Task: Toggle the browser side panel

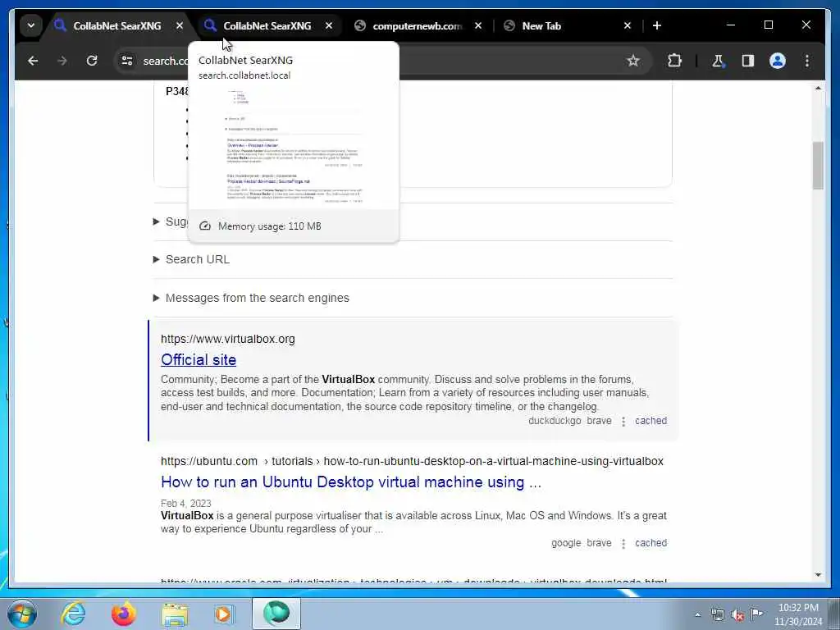Action: [748, 61]
